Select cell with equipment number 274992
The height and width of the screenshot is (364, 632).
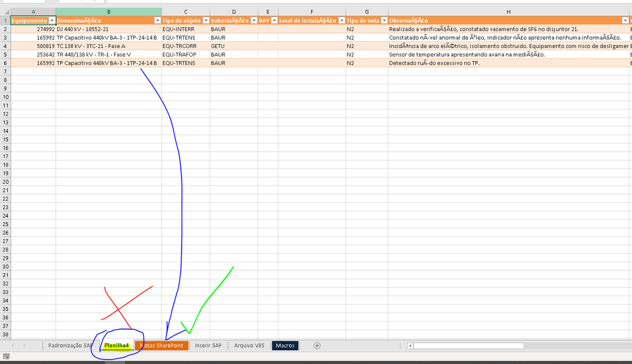(33, 29)
